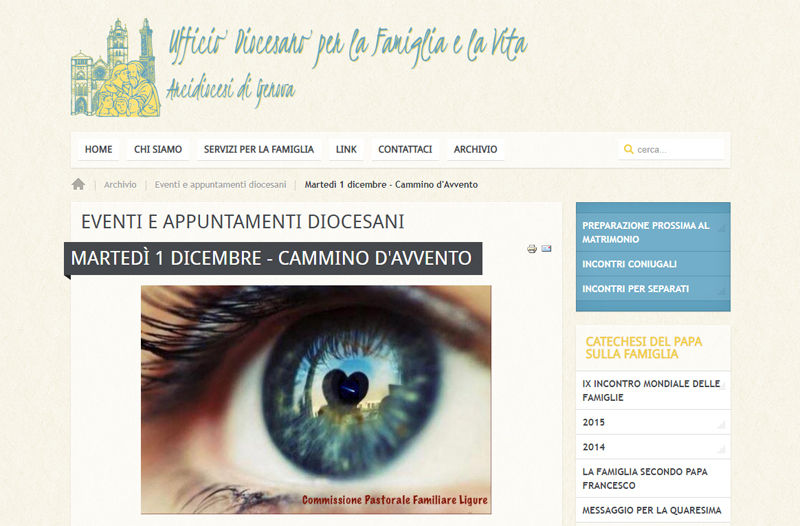800x526 pixels.
Task: Expand the 2015 submenu arrow
Action: pyautogui.click(x=721, y=425)
